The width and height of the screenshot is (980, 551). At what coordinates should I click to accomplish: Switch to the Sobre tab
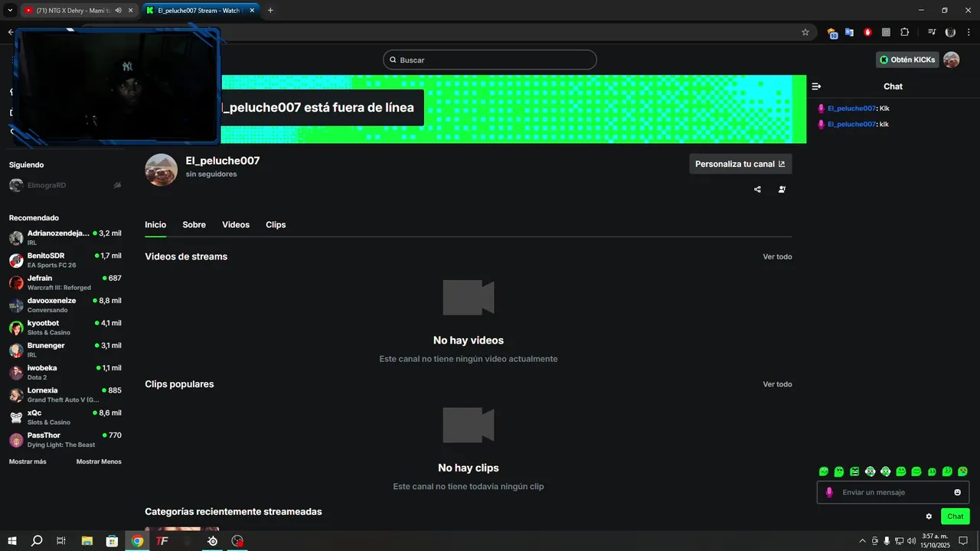(194, 224)
